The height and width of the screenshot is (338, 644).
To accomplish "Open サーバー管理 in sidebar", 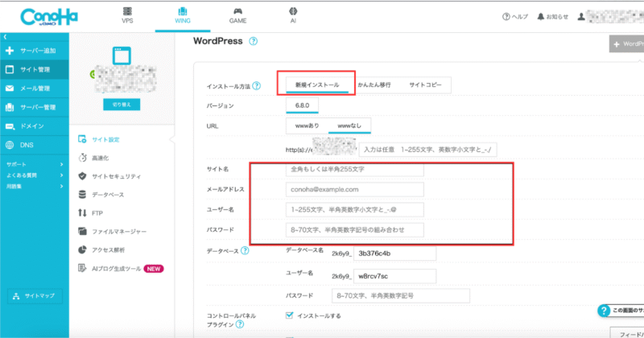I will point(35,107).
